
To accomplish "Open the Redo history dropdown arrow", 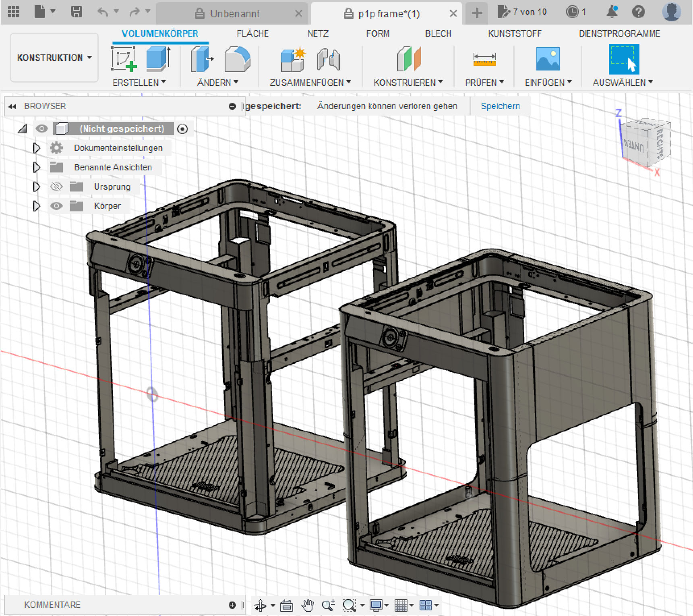I will click(147, 12).
